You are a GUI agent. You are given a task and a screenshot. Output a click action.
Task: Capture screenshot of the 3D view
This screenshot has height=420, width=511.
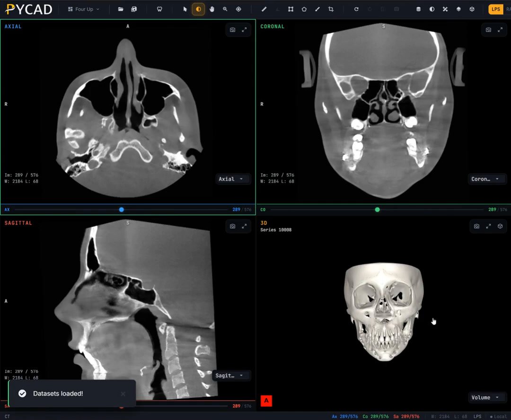(x=476, y=226)
